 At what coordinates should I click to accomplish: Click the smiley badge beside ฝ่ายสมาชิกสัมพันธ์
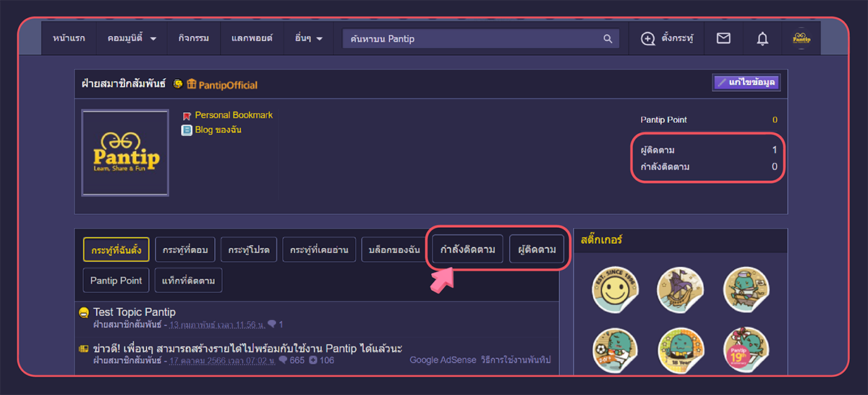click(x=178, y=85)
